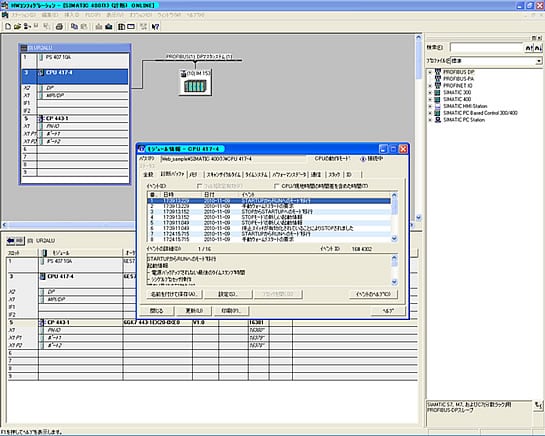Click the New document toolbar icon

coord(8,26)
